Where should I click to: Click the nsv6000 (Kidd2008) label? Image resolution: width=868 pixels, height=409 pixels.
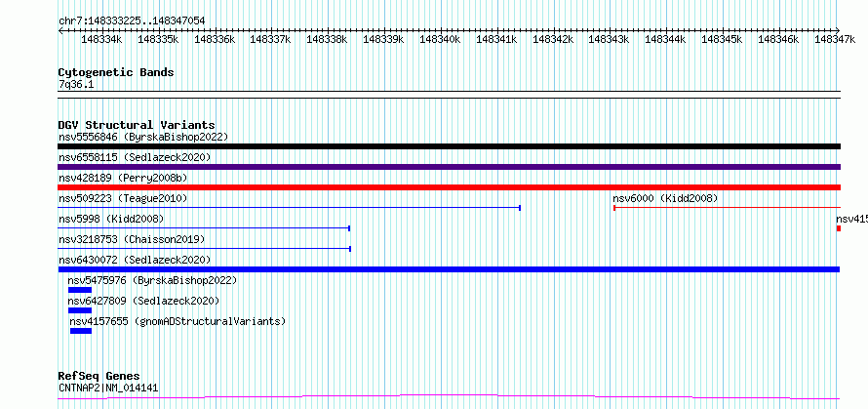665,198
